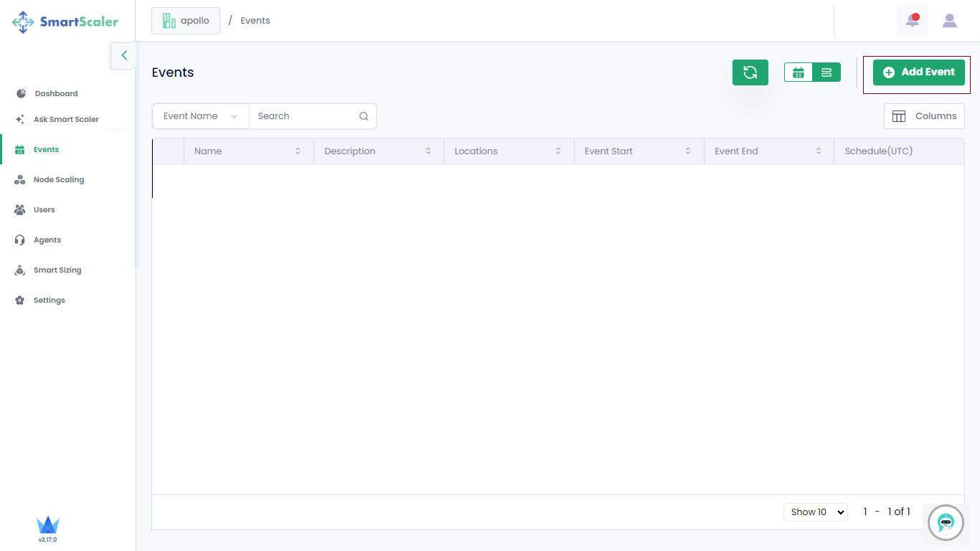Open Node Scaling from the sidebar
This screenshot has height=551, width=980.
click(x=58, y=180)
